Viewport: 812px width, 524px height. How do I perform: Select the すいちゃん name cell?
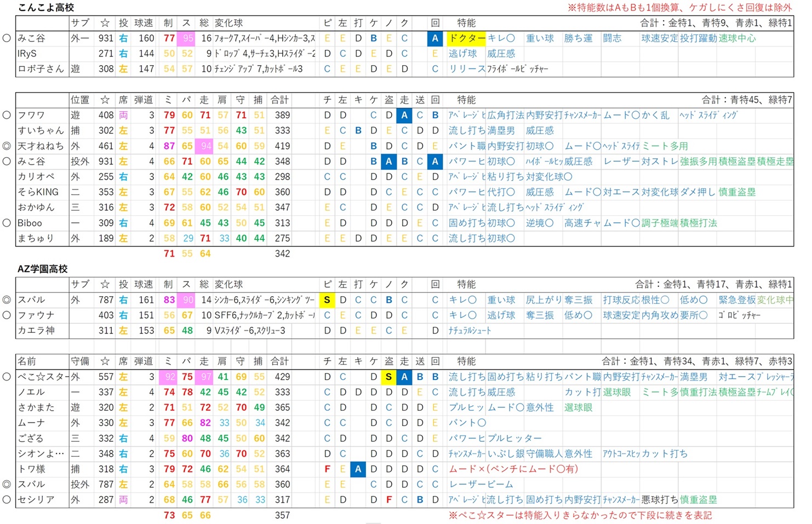tap(43, 130)
